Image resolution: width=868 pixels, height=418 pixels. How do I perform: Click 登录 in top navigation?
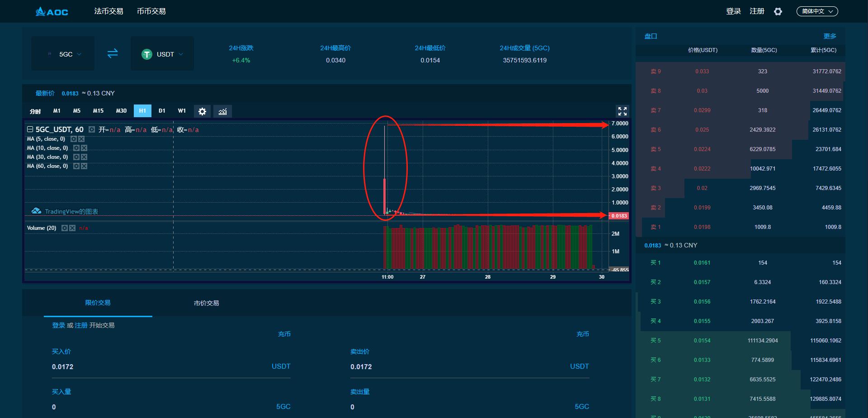pos(733,11)
